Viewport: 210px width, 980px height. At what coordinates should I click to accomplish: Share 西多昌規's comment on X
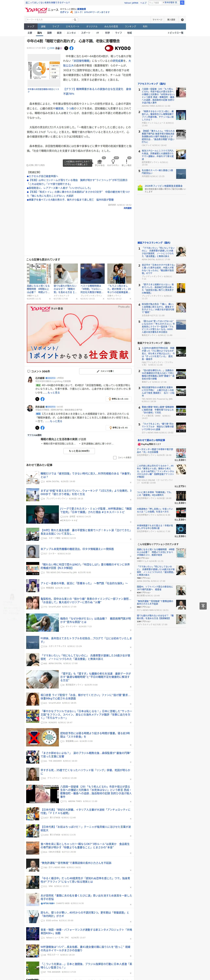(37, 428)
